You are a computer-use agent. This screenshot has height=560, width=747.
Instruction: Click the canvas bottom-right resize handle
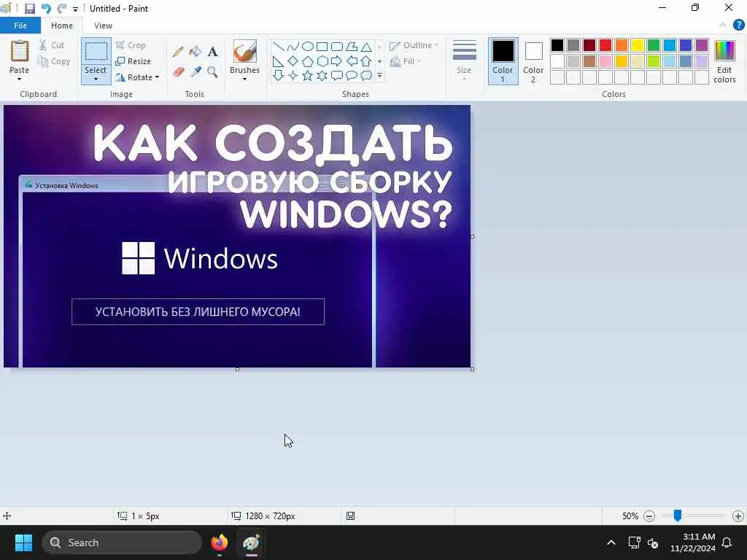click(472, 369)
